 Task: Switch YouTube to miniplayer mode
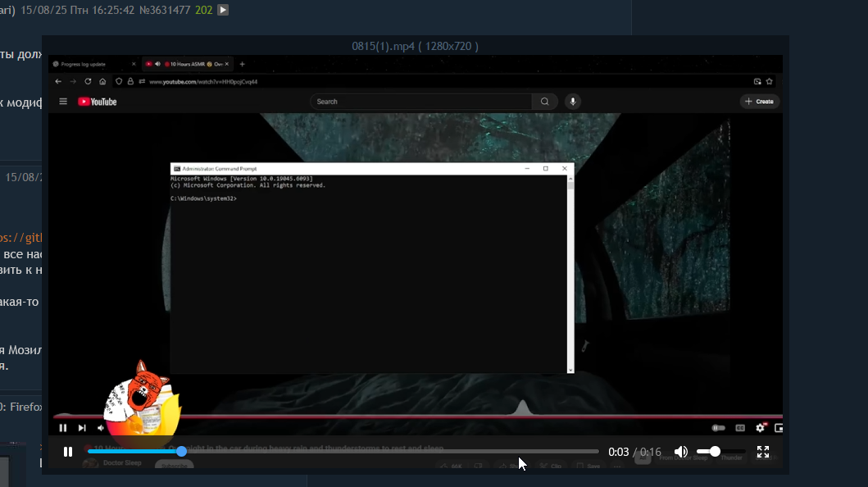(x=779, y=428)
